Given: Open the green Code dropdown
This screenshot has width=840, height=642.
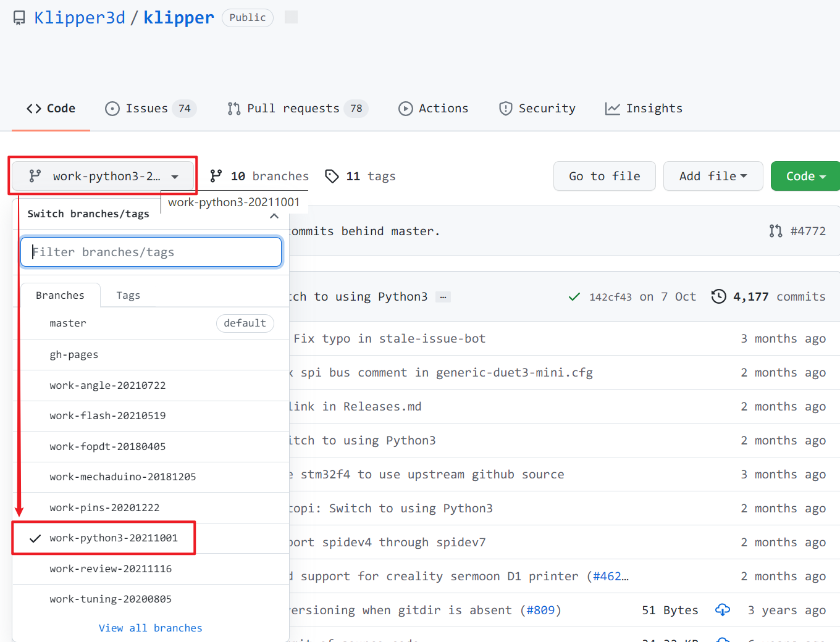Looking at the screenshot, I should pyautogui.click(x=805, y=177).
